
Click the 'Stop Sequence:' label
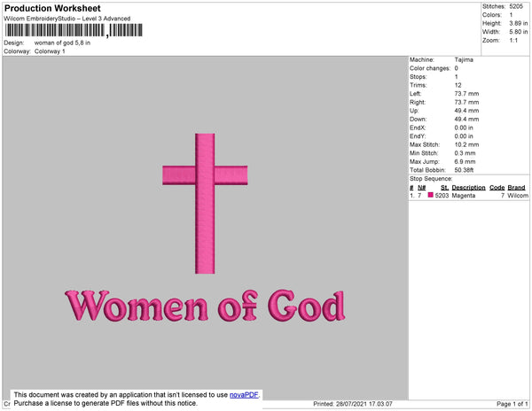tap(431, 179)
